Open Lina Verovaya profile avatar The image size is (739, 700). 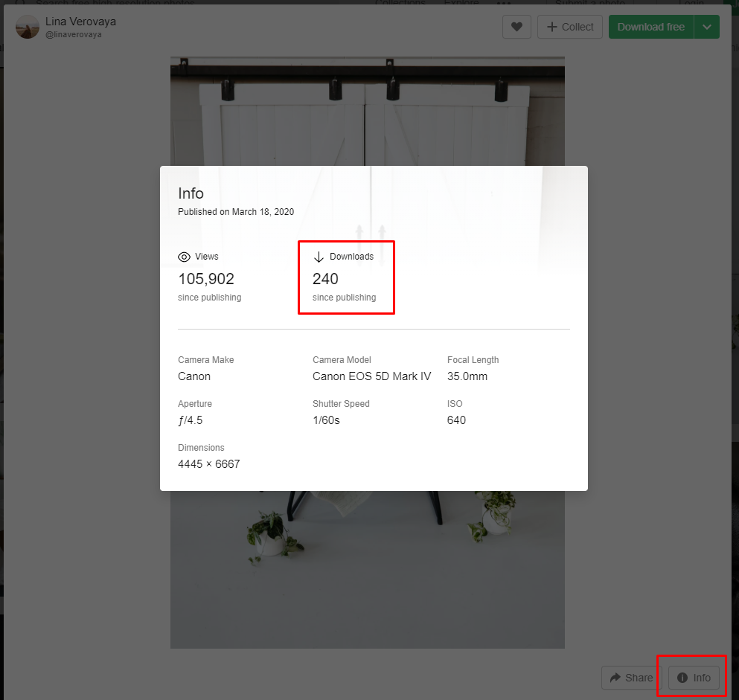[x=28, y=27]
